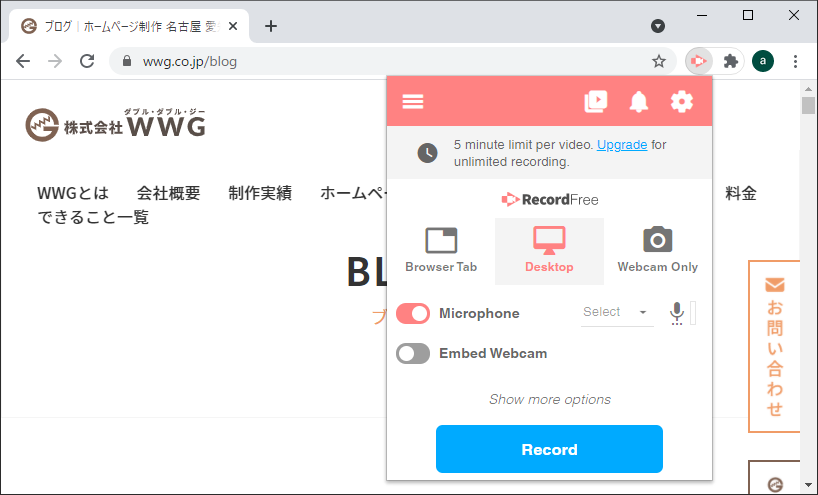Viewport: 818px width, 495px height.
Task: Follow the Upgrade link
Action: coord(622,145)
